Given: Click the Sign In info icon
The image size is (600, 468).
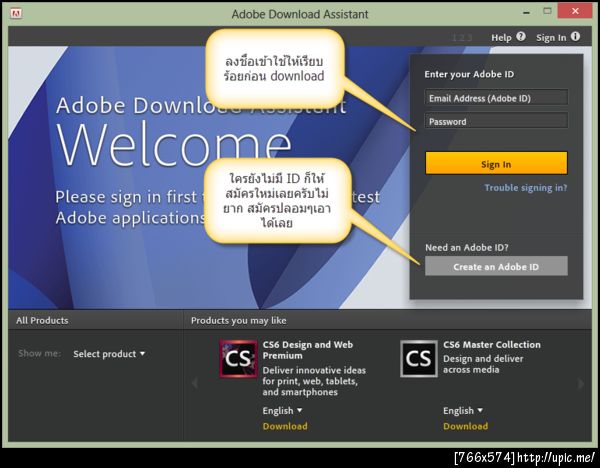Looking at the screenshot, I should 576,36.
